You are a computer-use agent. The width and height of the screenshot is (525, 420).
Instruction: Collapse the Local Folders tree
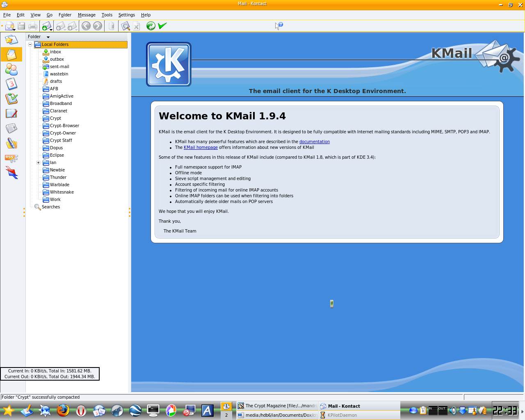[30, 44]
